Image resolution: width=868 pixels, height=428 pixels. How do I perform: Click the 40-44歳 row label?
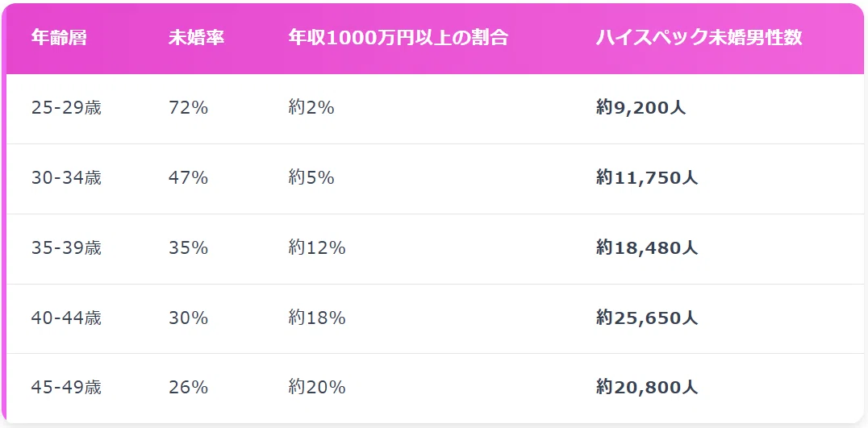click(x=66, y=318)
